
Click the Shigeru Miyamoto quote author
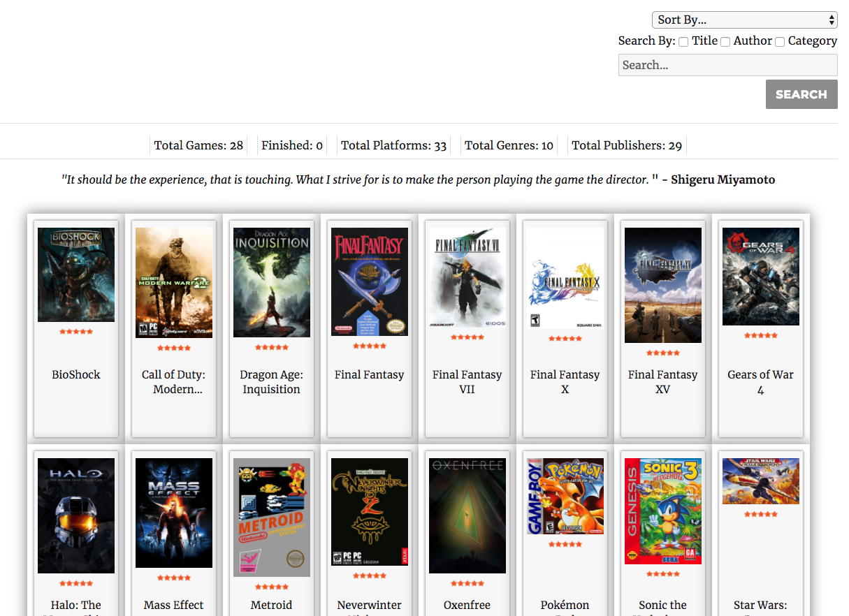tap(723, 180)
